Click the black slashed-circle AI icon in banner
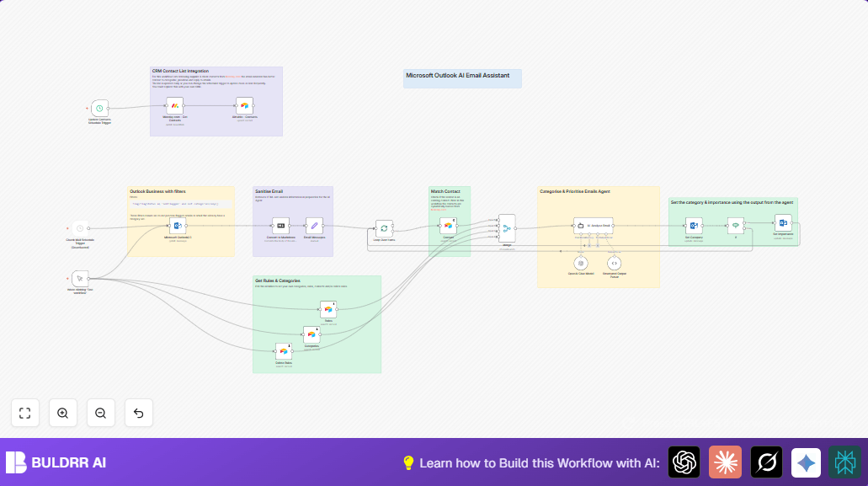Viewport: 868px width, 486px height. tap(767, 462)
